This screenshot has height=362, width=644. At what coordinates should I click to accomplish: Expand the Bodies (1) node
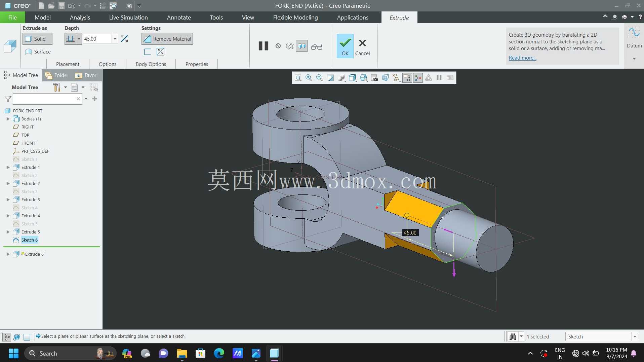(8, 119)
